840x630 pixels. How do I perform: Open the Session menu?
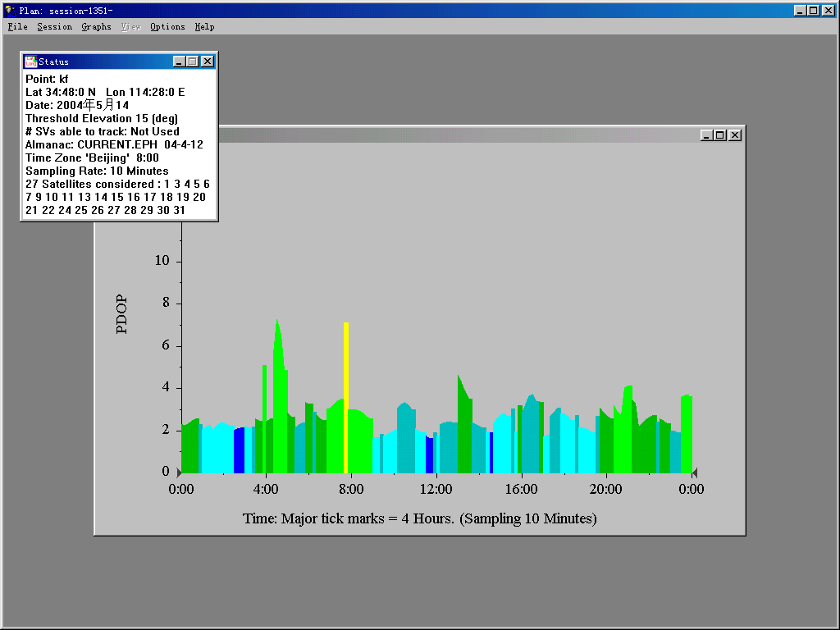tap(55, 27)
